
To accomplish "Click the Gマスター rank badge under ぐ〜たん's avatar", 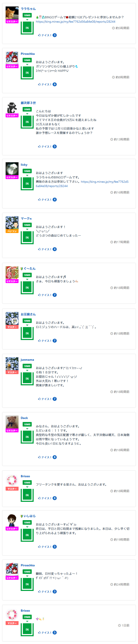I will pos(12,282).
